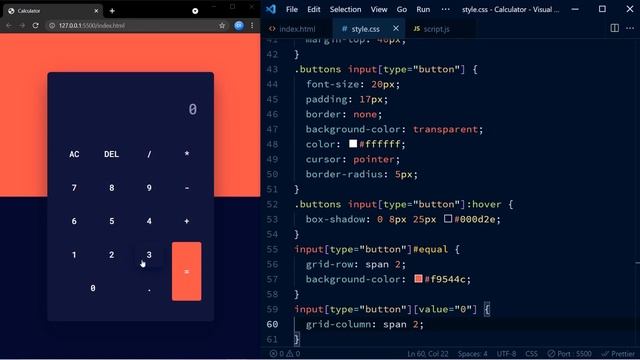Click calculator digit 4
Image resolution: width=640 pixels, height=360 pixels.
[149, 221]
